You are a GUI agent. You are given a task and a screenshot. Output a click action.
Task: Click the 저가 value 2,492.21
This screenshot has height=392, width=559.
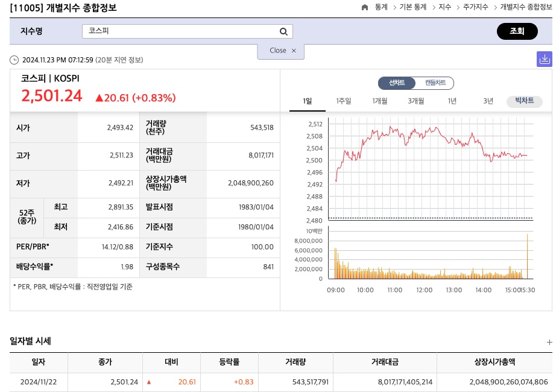[121, 183]
